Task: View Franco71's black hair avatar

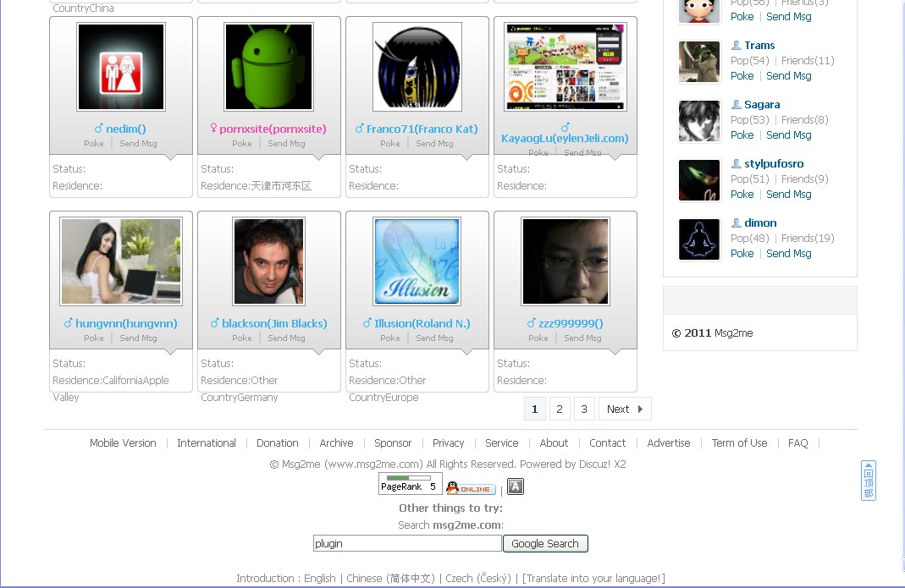Action: coord(417,67)
